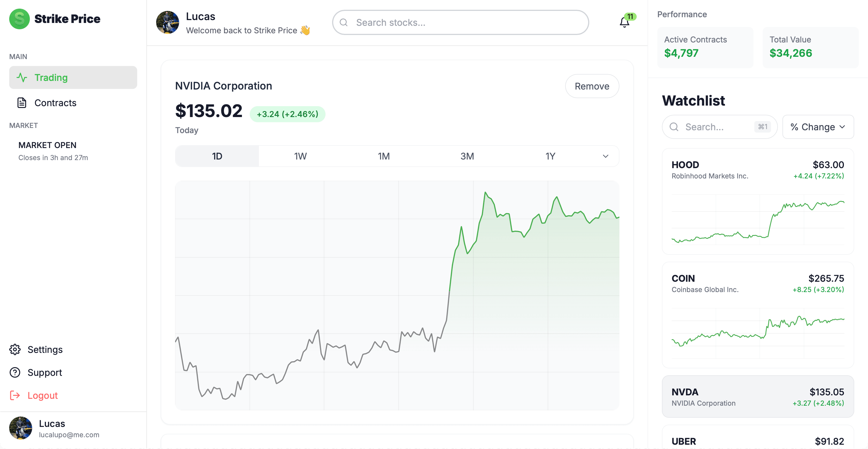Click the Strike Price green logo icon

(19, 19)
